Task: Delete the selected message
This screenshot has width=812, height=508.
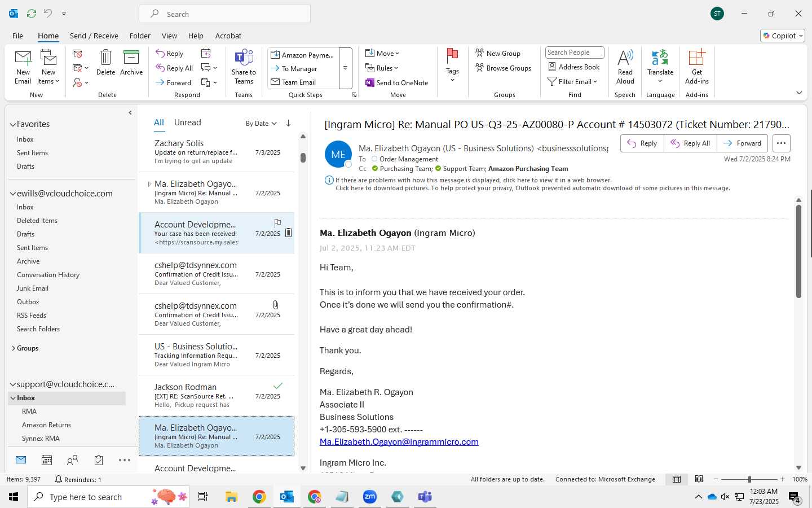Action: (x=105, y=62)
